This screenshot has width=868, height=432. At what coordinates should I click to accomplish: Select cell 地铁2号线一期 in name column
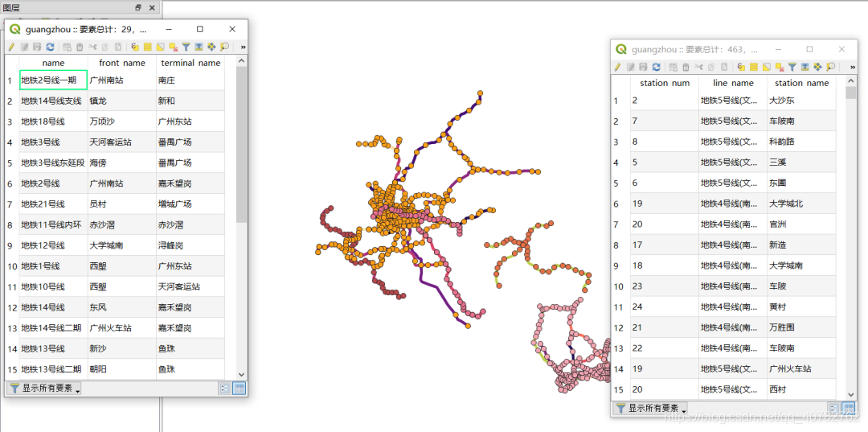53,80
